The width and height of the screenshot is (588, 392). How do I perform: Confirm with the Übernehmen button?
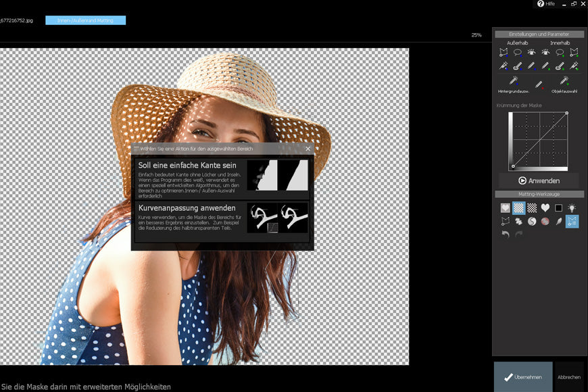(x=522, y=377)
